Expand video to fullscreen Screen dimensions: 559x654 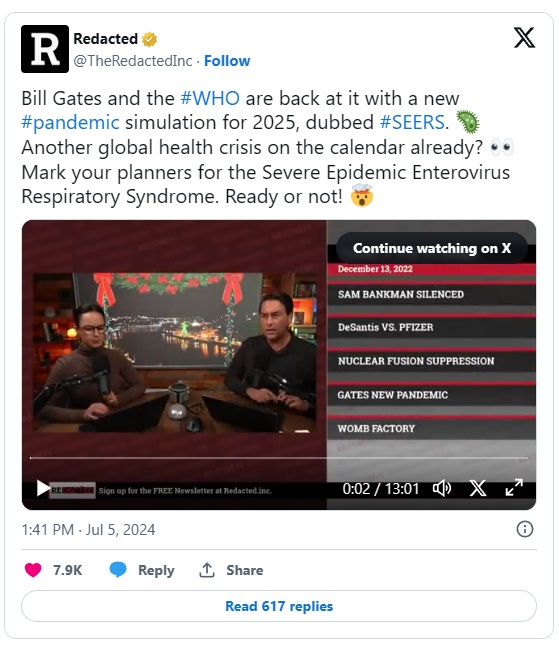514,488
